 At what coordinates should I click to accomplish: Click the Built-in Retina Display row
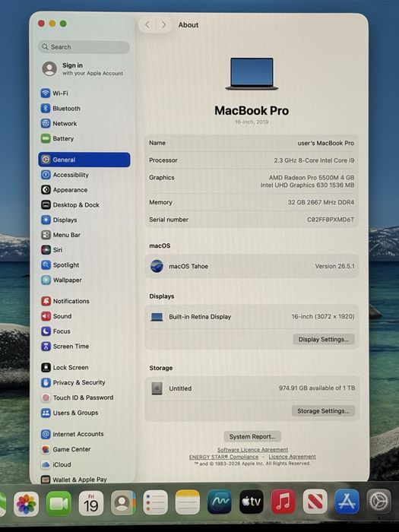pos(252,317)
